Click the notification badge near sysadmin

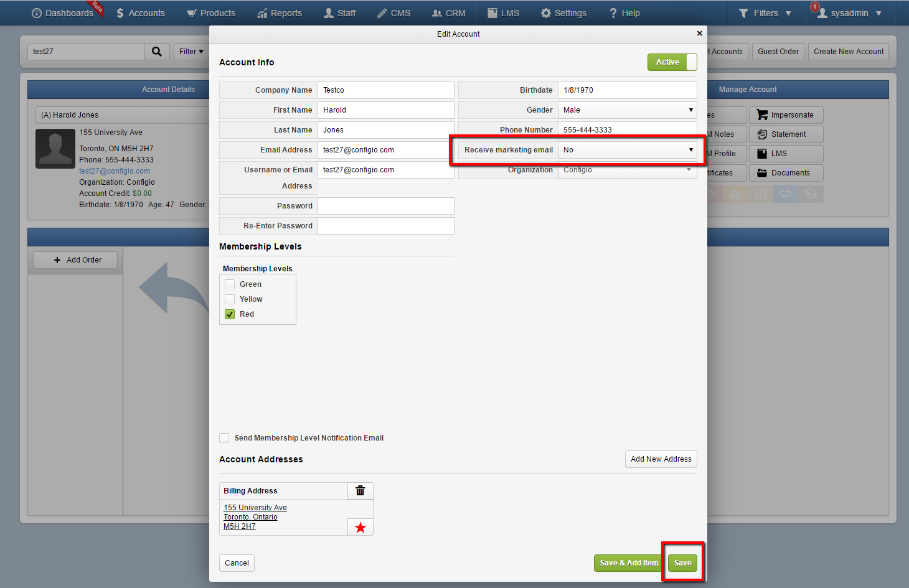tap(814, 7)
